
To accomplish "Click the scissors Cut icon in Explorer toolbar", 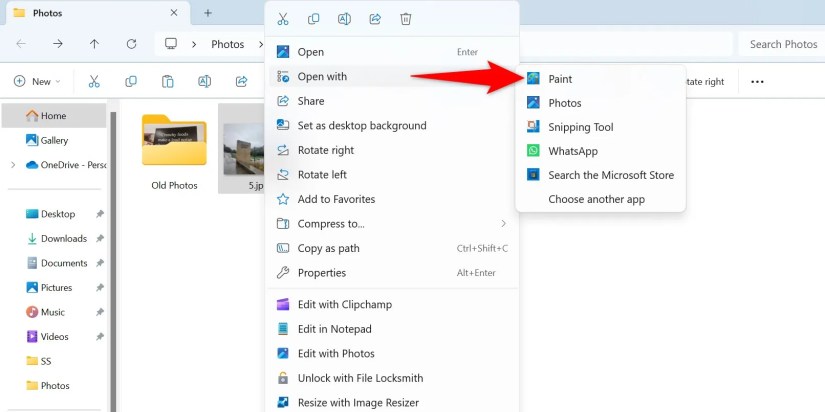I will (x=94, y=82).
